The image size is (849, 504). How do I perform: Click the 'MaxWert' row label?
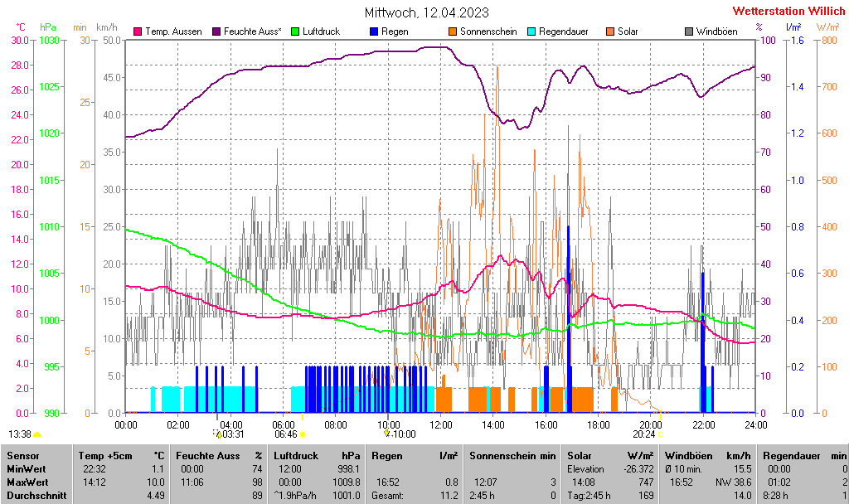(27, 482)
